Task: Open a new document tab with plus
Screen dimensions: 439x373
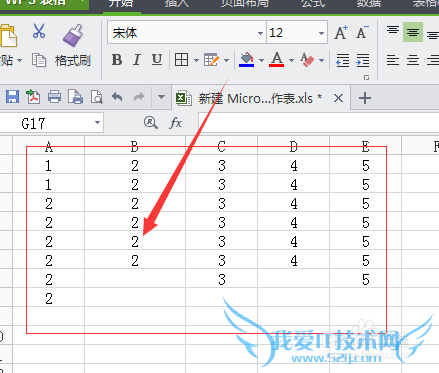Action: click(365, 98)
